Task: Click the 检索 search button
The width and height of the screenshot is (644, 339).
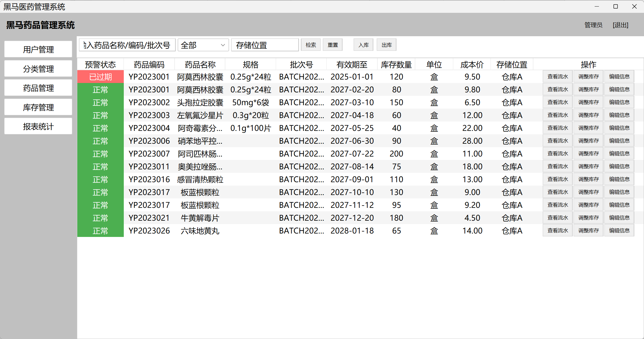Action: (x=311, y=45)
